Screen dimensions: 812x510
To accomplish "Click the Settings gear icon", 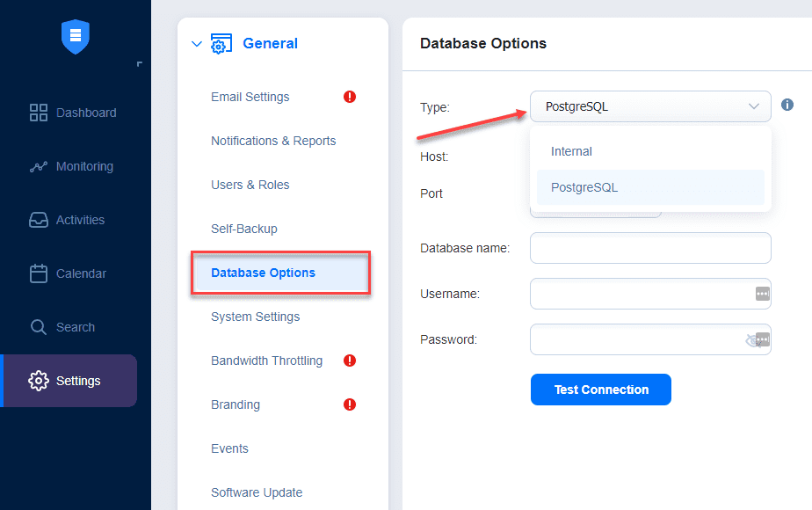I will click(x=39, y=381).
